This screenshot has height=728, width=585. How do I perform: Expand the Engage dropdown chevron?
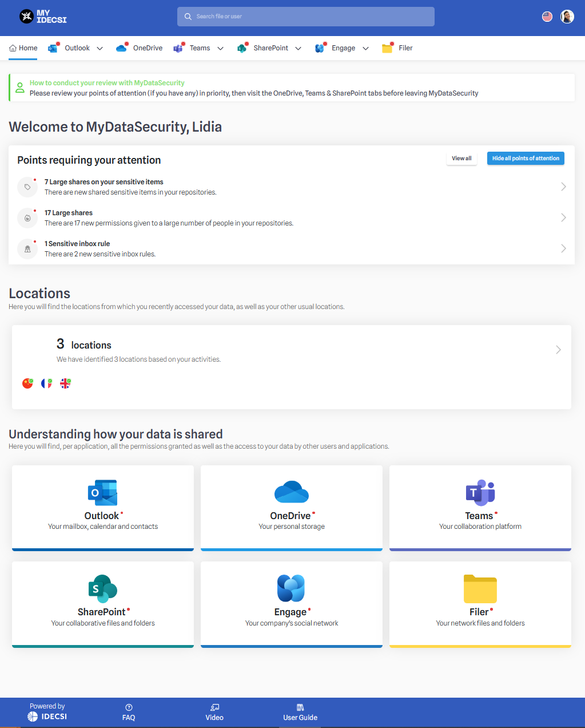tap(365, 49)
